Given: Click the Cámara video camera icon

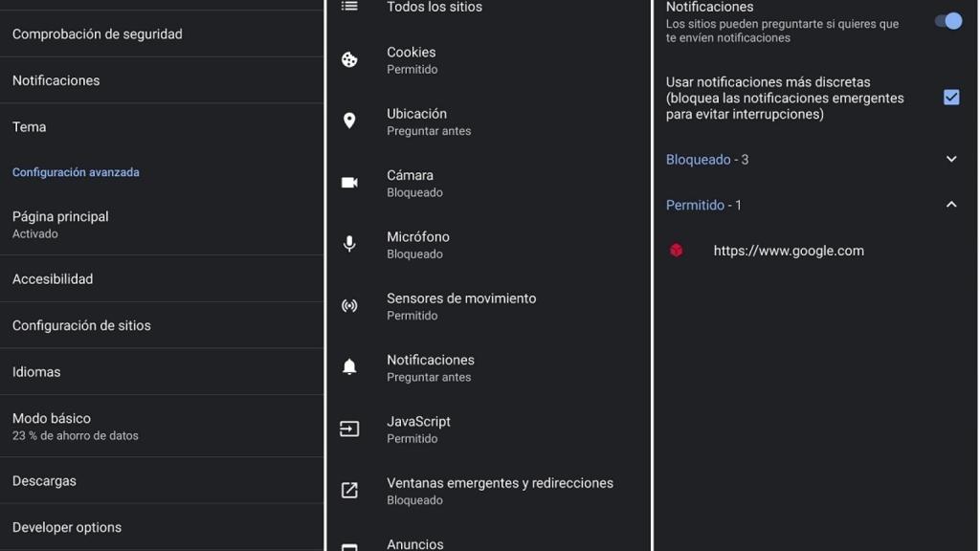Looking at the screenshot, I should pos(349,182).
